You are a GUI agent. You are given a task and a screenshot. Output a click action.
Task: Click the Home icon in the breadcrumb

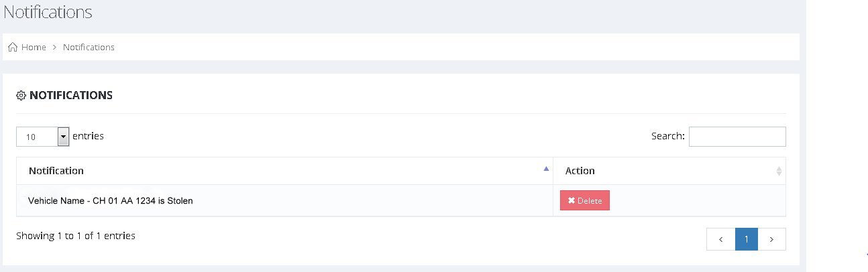(x=12, y=48)
